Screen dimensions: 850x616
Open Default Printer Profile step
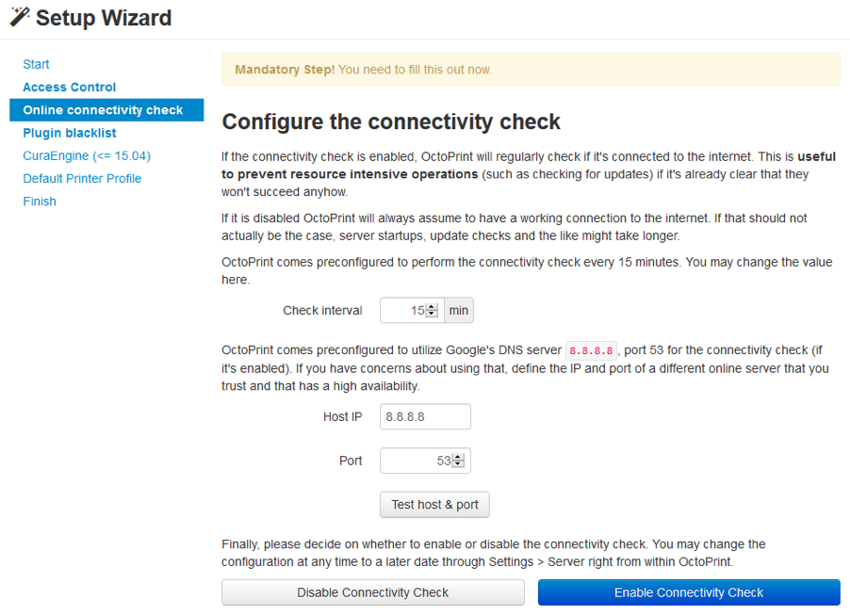pyautogui.click(x=82, y=178)
